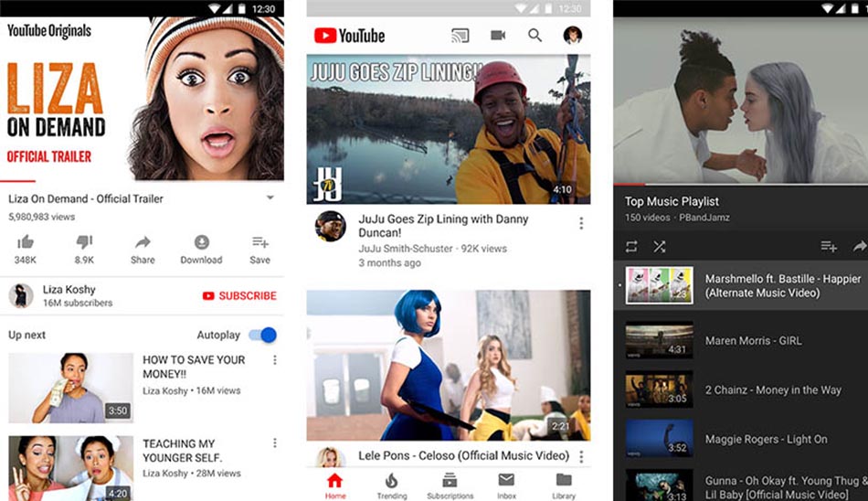
Task: Tap the thumbs-up like icon (348K)
Action: point(26,241)
